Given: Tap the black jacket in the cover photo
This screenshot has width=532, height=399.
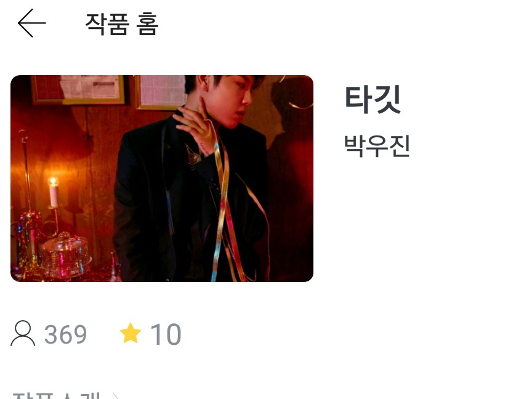Looking at the screenshot, I should point(190,204).
